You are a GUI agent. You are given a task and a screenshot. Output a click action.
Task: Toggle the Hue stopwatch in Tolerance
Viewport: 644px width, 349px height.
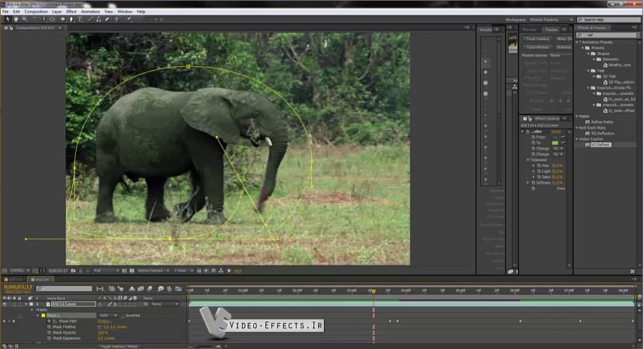pos(539,165)
